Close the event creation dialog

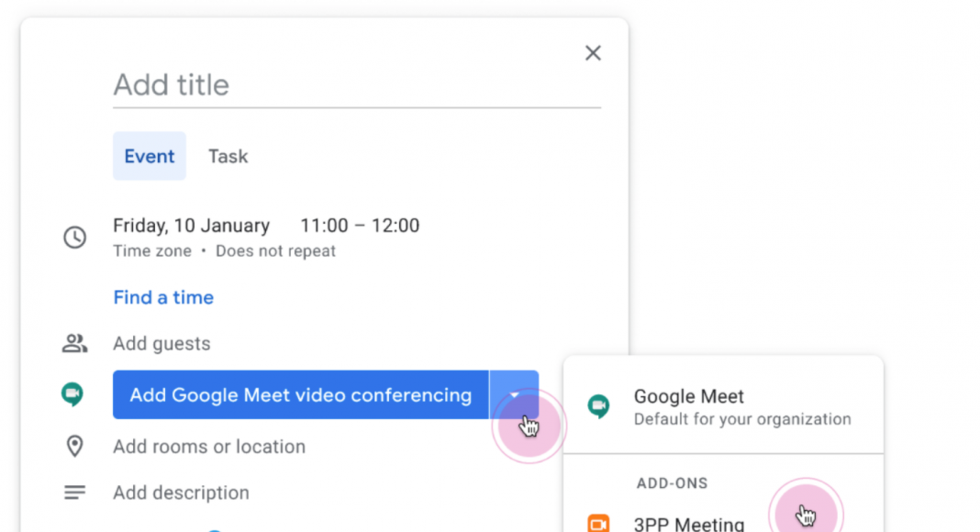pos(593,53)
